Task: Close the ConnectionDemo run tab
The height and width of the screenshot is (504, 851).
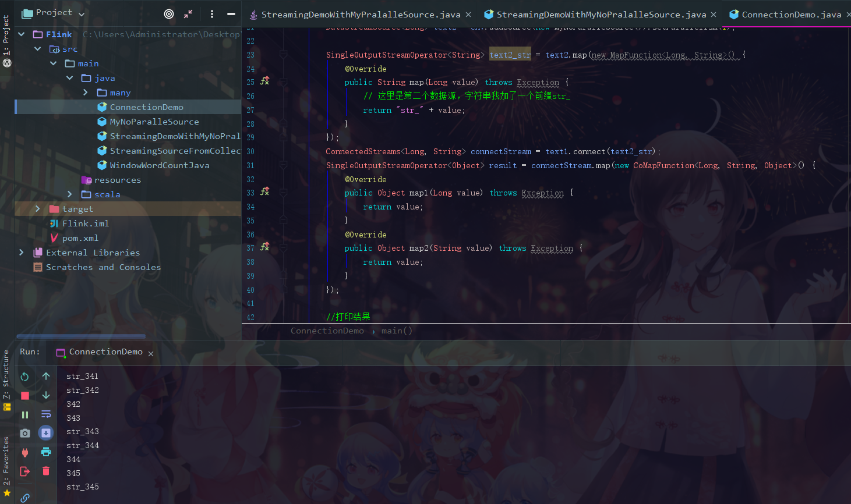Action: coord(151,353)
